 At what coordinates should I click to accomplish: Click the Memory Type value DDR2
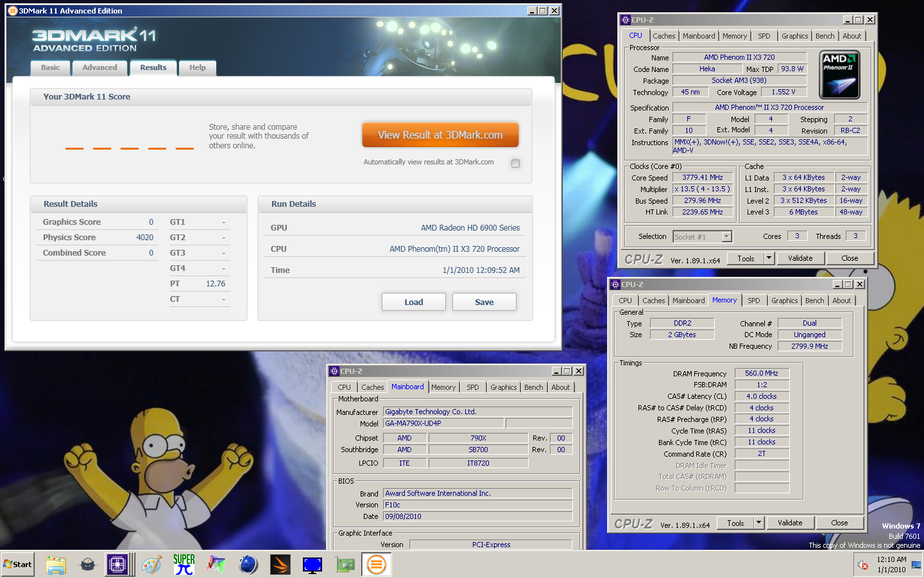click(x=682, y=323)
